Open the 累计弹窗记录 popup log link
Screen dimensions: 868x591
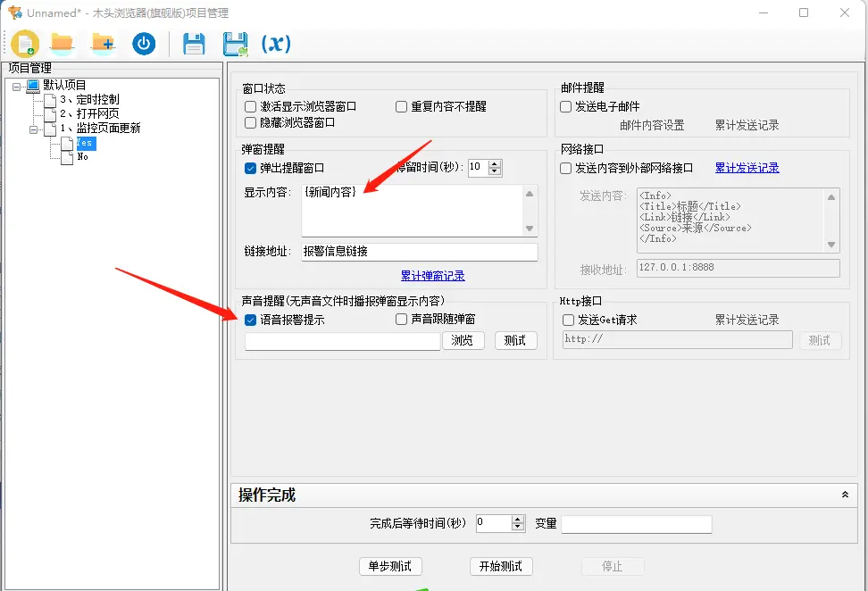pyautogui.click(x=432, y=276)
